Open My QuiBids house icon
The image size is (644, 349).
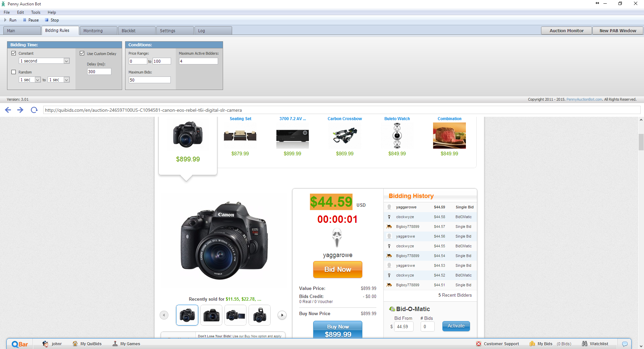[x=75, y=344]
